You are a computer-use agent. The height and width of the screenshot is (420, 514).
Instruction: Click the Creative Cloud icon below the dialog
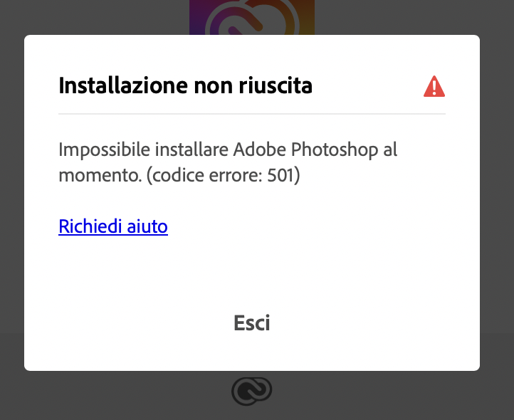pos(251,391)
